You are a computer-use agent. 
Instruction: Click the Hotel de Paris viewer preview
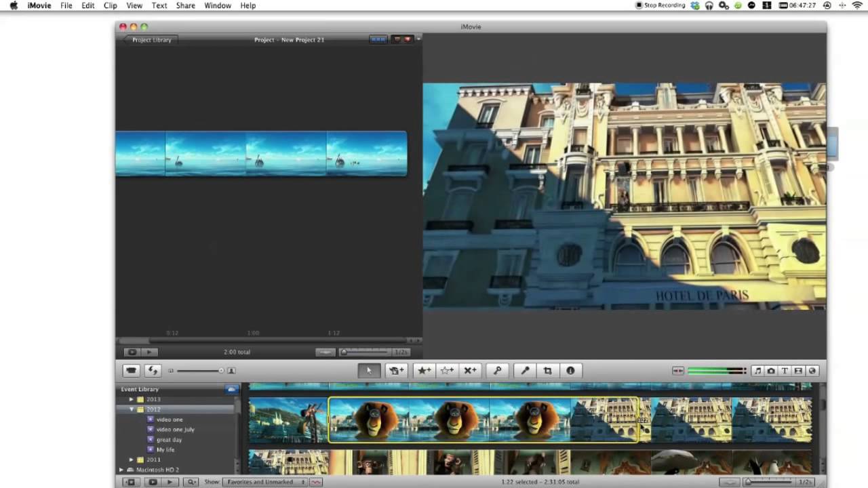[x=625, y=197]
